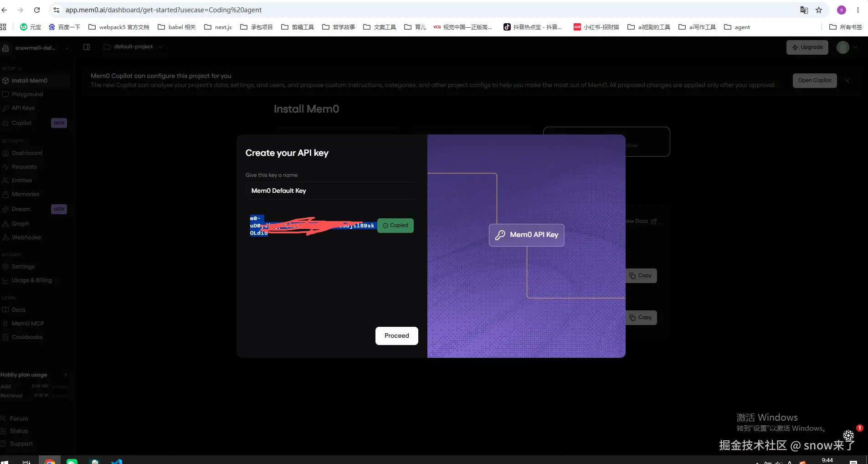This screenshot has width=868, height=464.
Task: Expand the default-project selector
Action: [133, 47]
